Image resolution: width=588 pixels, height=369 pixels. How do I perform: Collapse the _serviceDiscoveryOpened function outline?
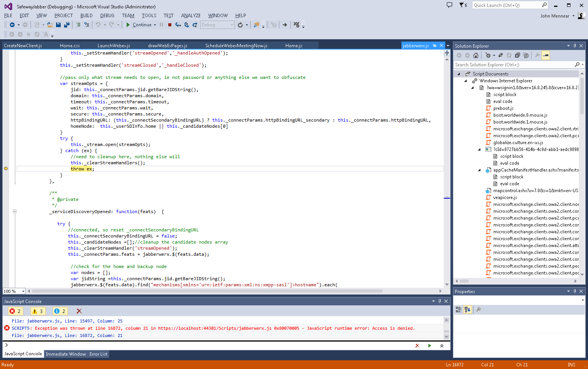pyautogui.click(x=14, y=212)
